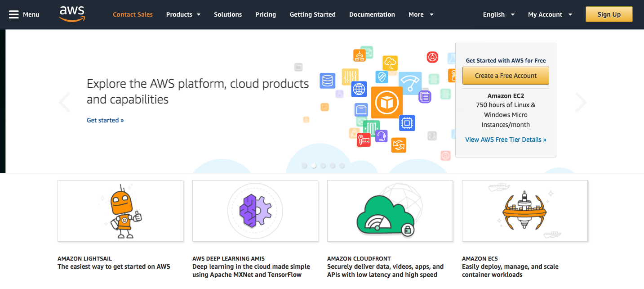This screenshot has height=289, width=644.
Task: Click 'Get Started with AWS for Free' text
Action: [x=506, y=60]
